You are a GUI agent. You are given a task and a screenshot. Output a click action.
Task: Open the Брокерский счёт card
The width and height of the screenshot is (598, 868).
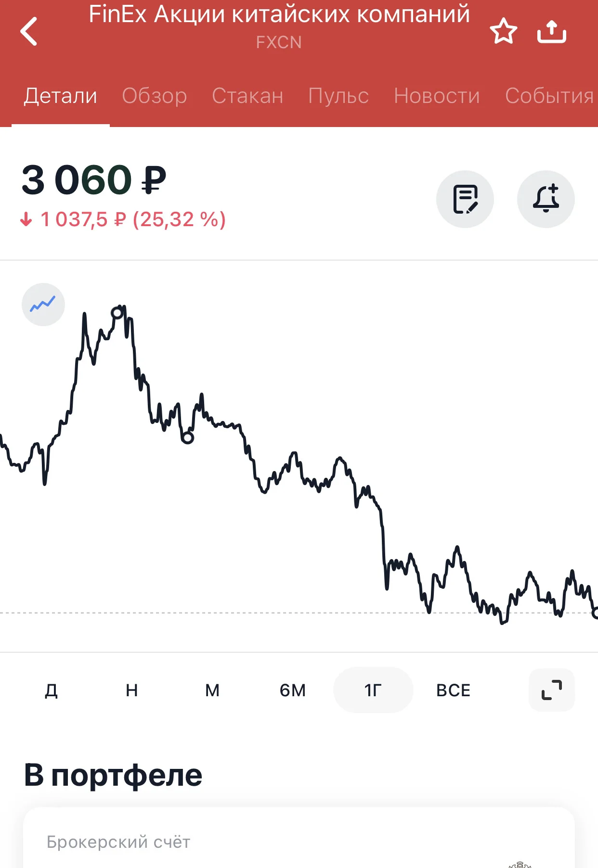[299, 838]
